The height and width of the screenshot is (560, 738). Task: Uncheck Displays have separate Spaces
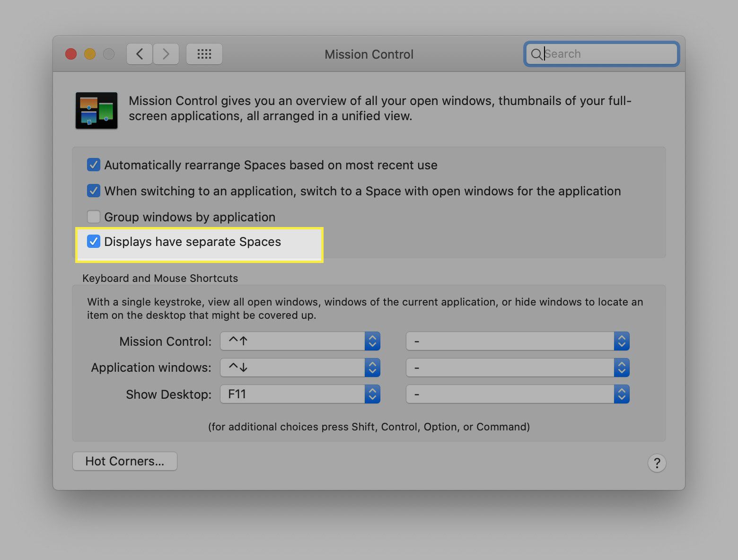tap(94, 242)
